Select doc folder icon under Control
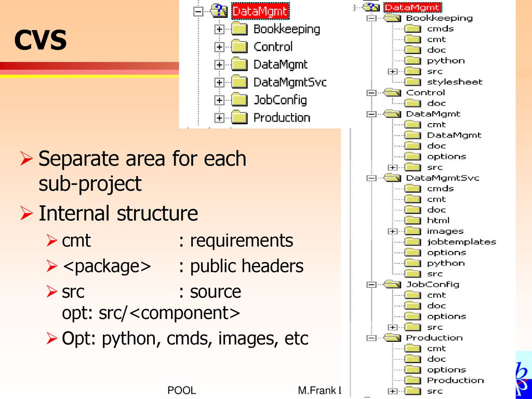 click(413, 103)
